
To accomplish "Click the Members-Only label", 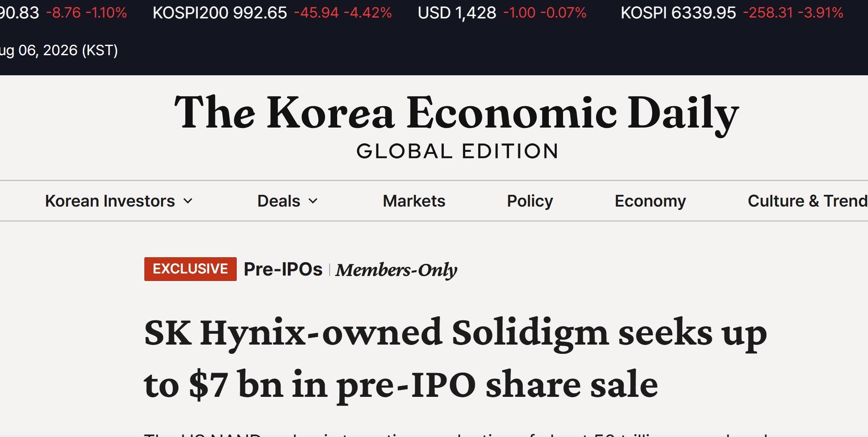I will pyautogui.click(x=396, y=270).
